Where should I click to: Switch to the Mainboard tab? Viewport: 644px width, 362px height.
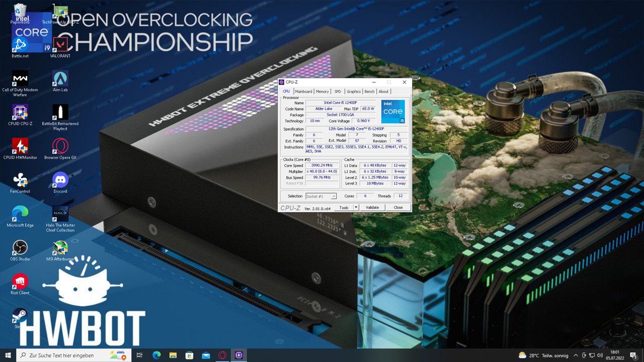tap(303, 92)
